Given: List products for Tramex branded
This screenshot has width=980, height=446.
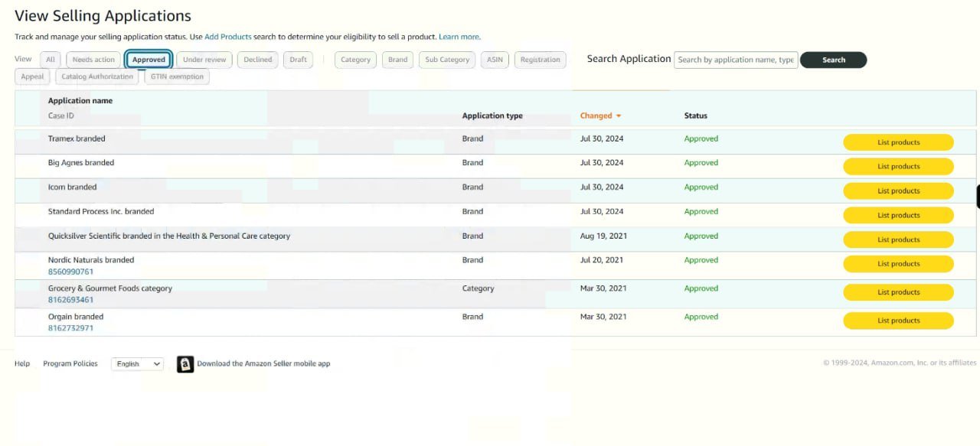Looking at the screenshot, I should (x=899, y=142).
